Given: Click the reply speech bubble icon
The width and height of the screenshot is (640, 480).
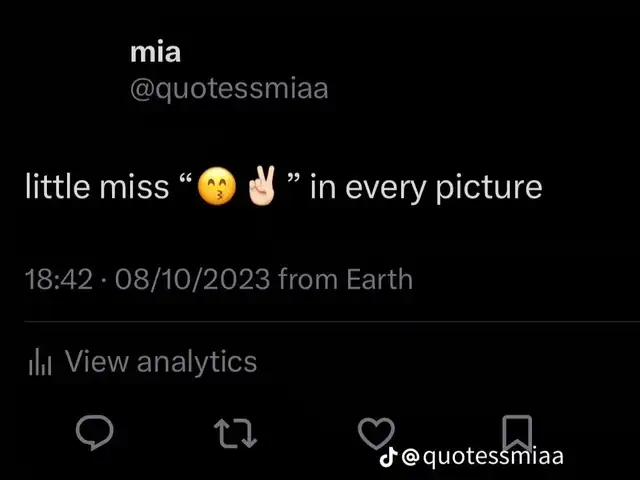Looking at the screenshot, I should 95,432.
